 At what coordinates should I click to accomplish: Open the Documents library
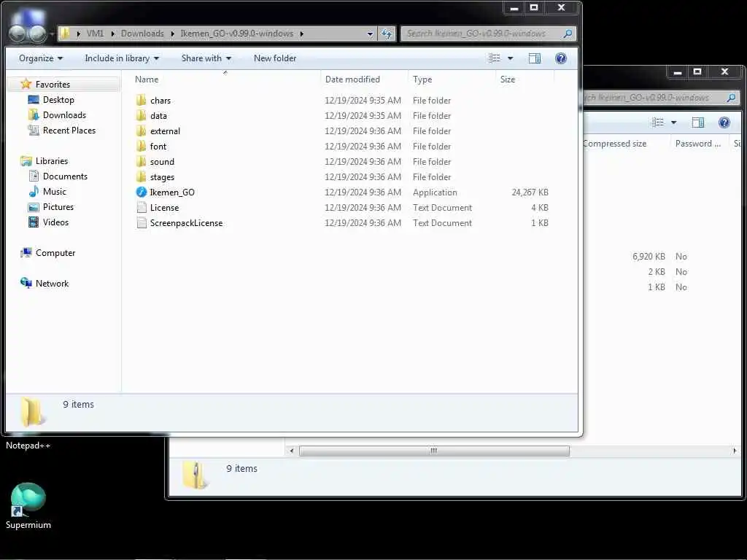point(65,176)
